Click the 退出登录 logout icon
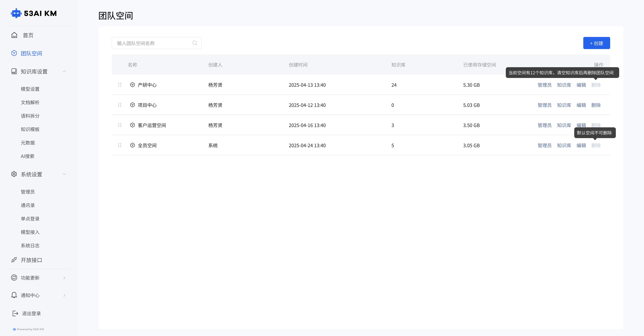644x336 pixels. click(x=15, y=313)
